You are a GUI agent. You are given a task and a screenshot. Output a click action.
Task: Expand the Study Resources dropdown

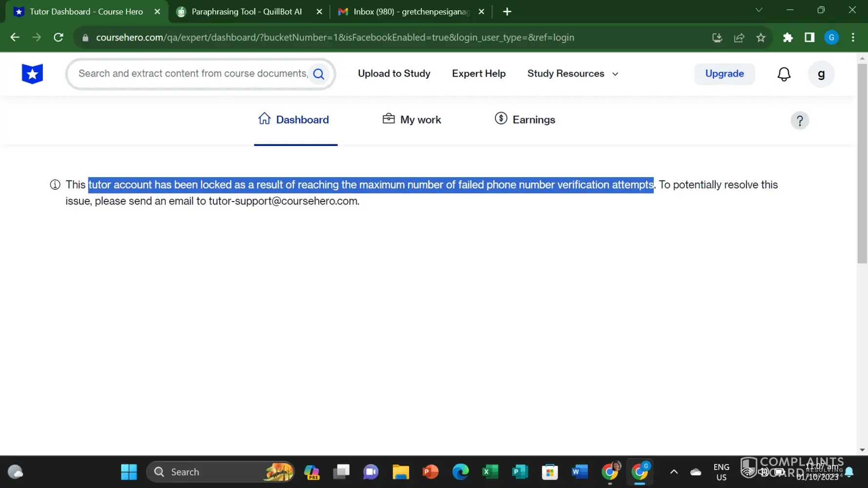coord(572,74)
